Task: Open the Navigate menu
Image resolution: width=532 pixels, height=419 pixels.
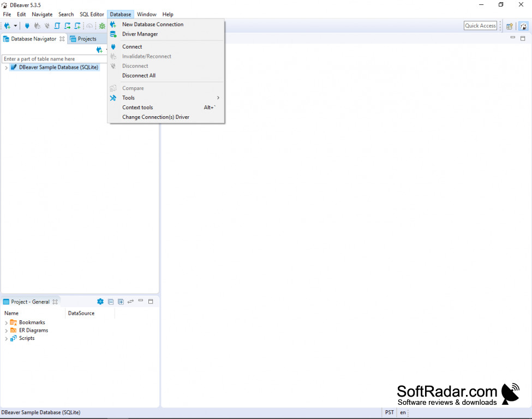Action: click(x=42, y=14)
